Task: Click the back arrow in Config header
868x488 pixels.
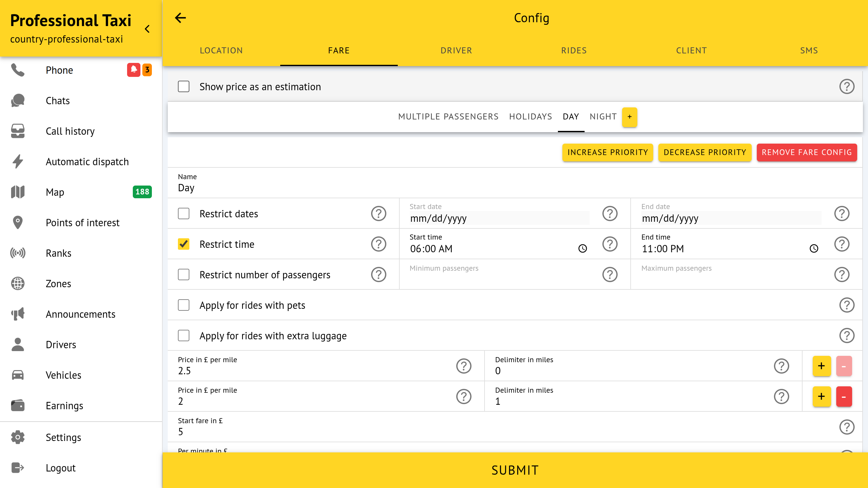Action: click(x=180, y=18)
